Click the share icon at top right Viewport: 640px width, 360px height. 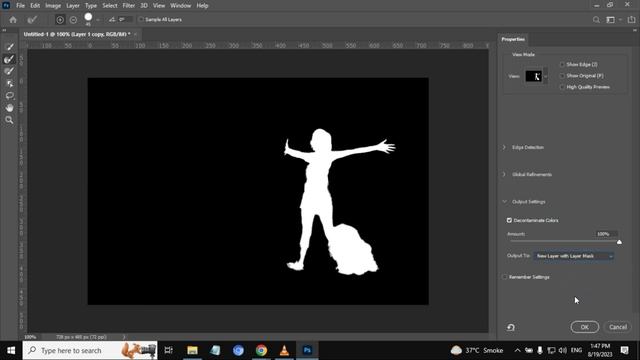pyautogui.click(x=631, y=19)
